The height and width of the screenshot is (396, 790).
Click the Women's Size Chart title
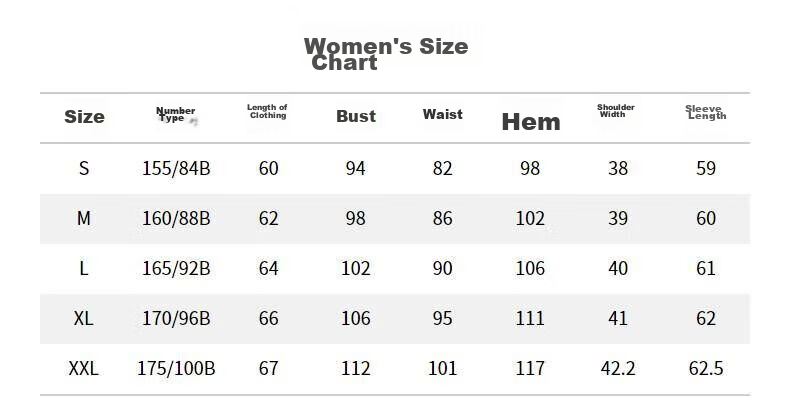coord(386,54)
